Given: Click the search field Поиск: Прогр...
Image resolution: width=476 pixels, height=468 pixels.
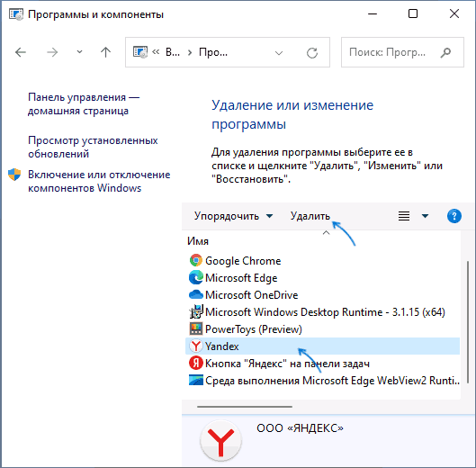Looking at the screenshot, I should pyautogui.click(x=402, y=52).
